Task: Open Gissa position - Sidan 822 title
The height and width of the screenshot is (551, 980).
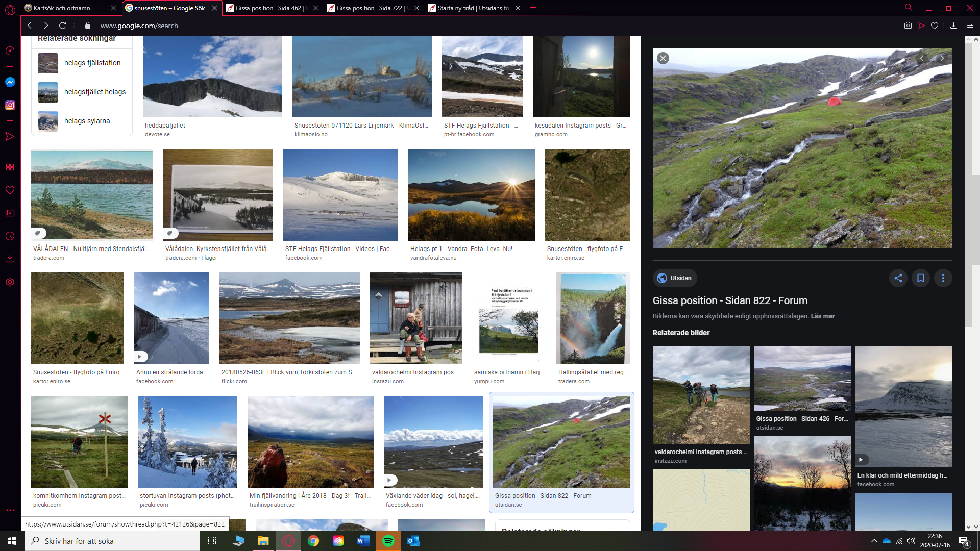Action: pyautogui.click(x=730, y=300)
